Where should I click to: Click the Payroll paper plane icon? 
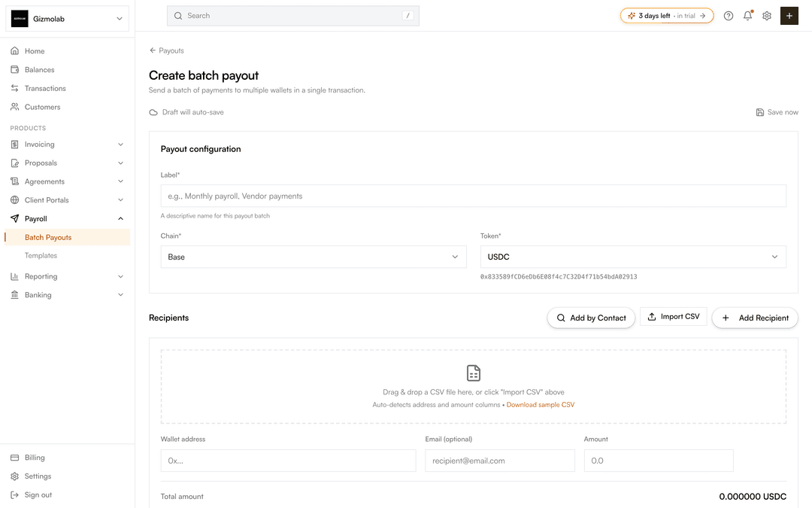point(14,219)
